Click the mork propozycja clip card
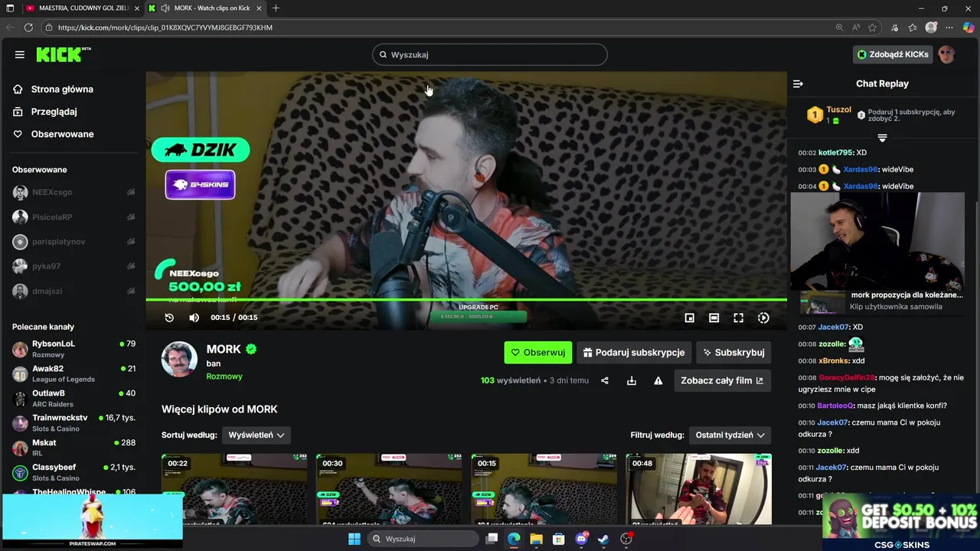This screenshot has width=980, height=551. (x=883, y=301)
